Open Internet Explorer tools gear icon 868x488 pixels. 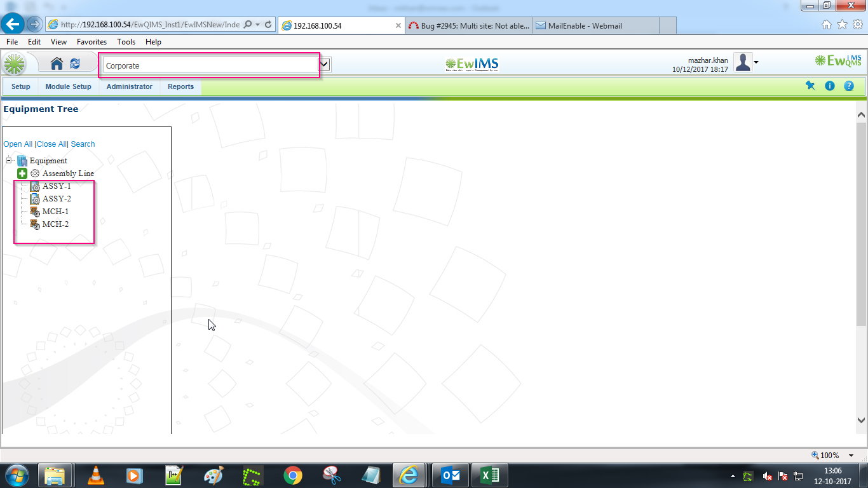857,25
